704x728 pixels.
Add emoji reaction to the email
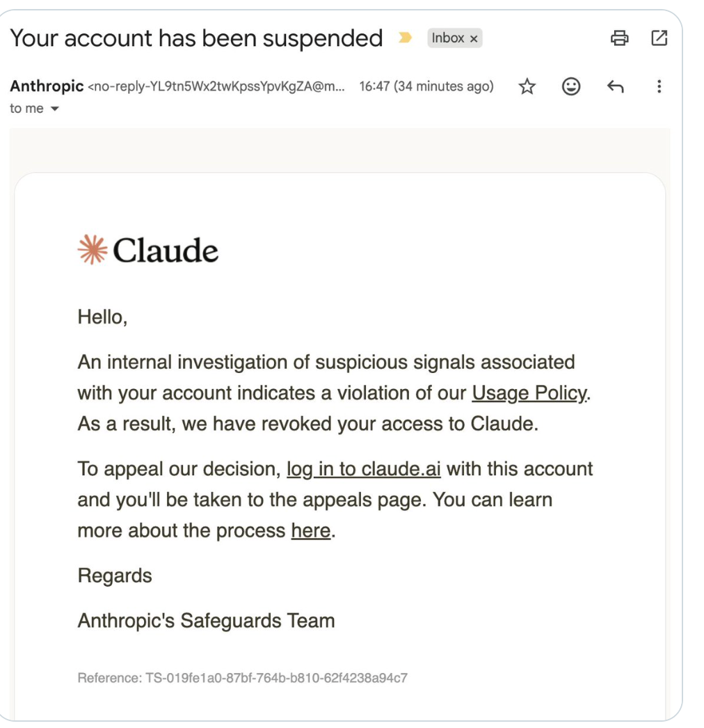click(571, 86)
